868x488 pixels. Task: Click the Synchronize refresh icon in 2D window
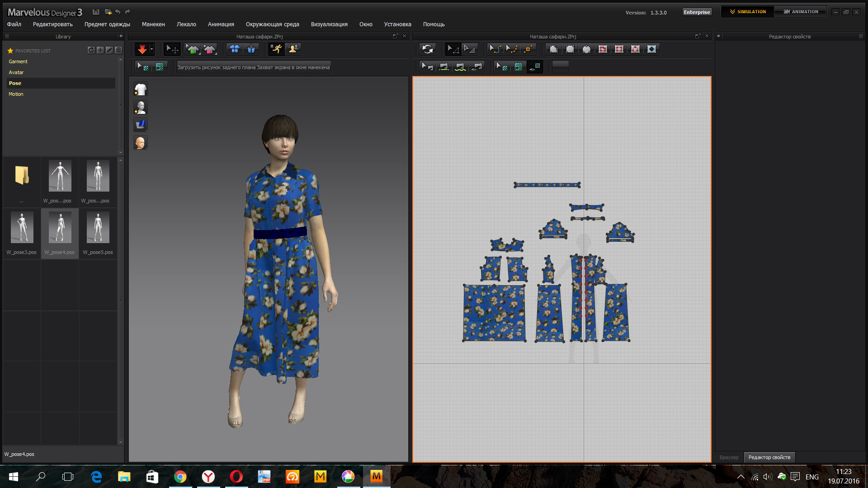(x=427, y=49)
